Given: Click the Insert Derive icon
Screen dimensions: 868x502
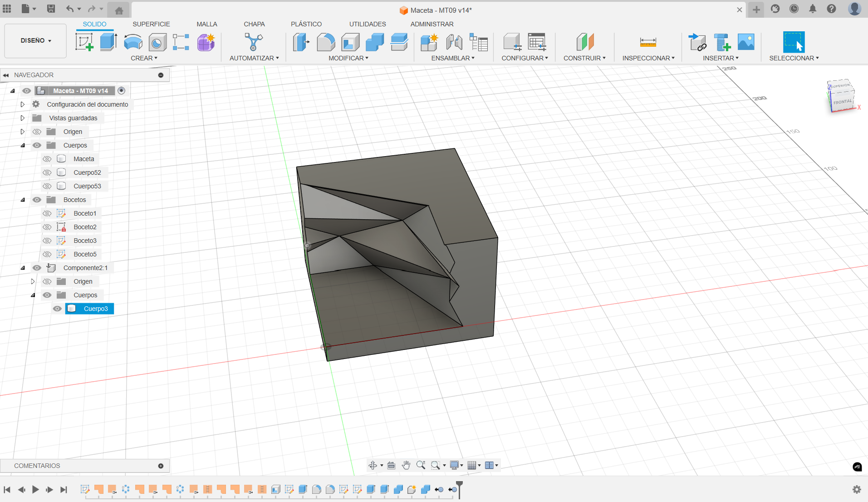Looking at the screenshot, I should (x=697, y=42).
